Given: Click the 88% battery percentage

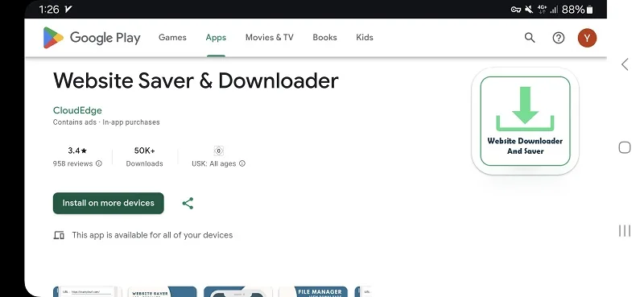Looking at the screenshot, I should [x=573, y=10].
